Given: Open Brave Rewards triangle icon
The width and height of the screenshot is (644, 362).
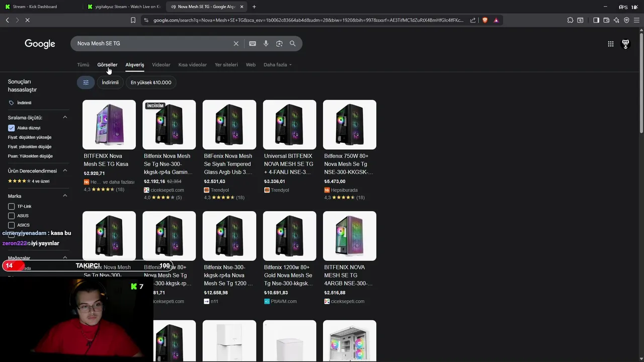Looking at the screenshot, I should pyautogui.click(x=496, y=20).
